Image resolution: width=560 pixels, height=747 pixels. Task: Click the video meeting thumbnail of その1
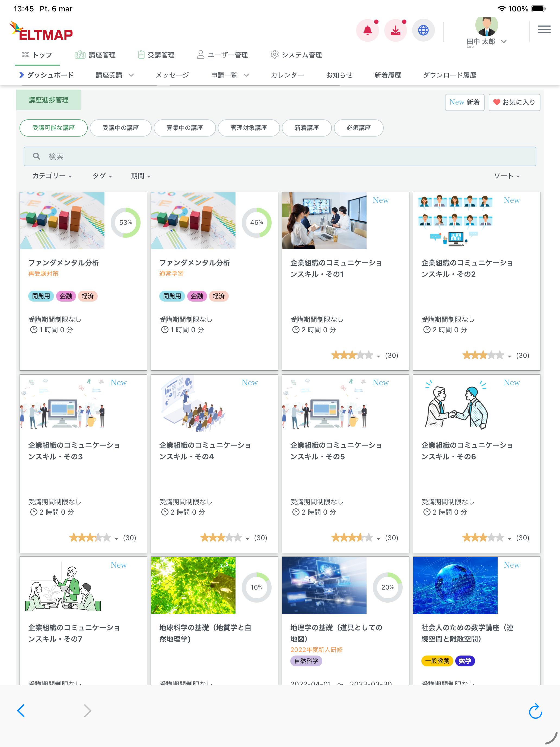click(x=324, y=220)
